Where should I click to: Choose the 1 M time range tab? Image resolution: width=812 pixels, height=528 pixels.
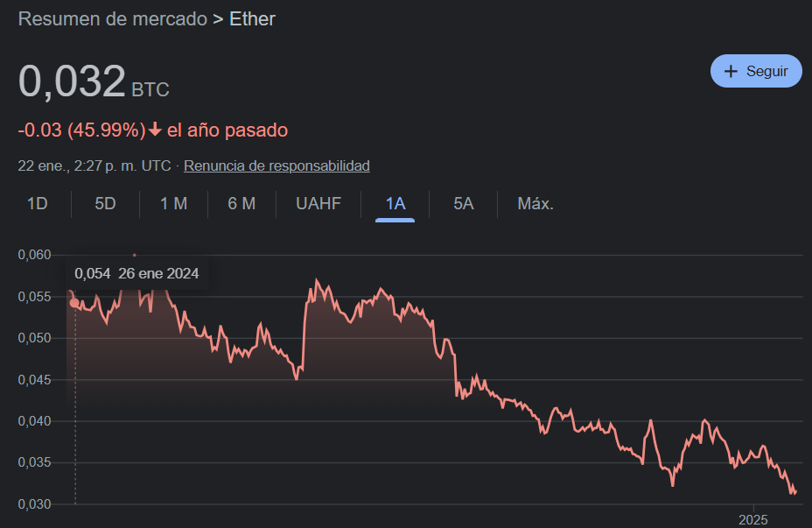click(x=173, y=204)
